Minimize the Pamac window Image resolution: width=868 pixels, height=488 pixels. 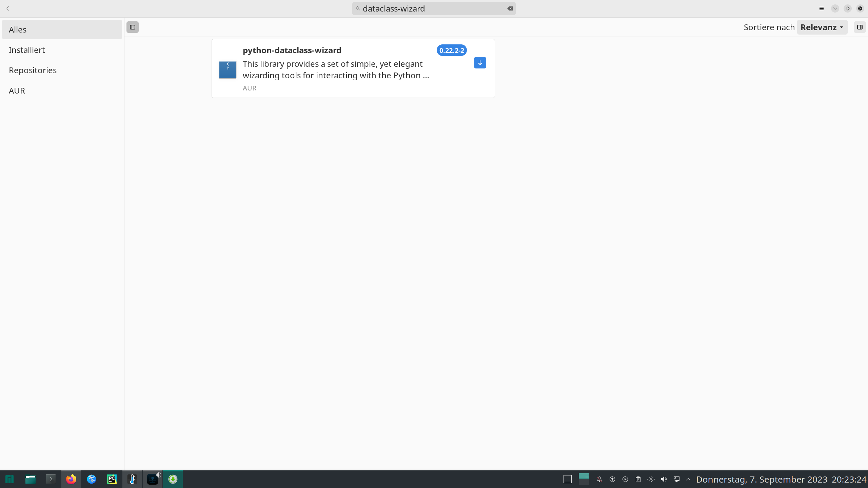point(835,8)
